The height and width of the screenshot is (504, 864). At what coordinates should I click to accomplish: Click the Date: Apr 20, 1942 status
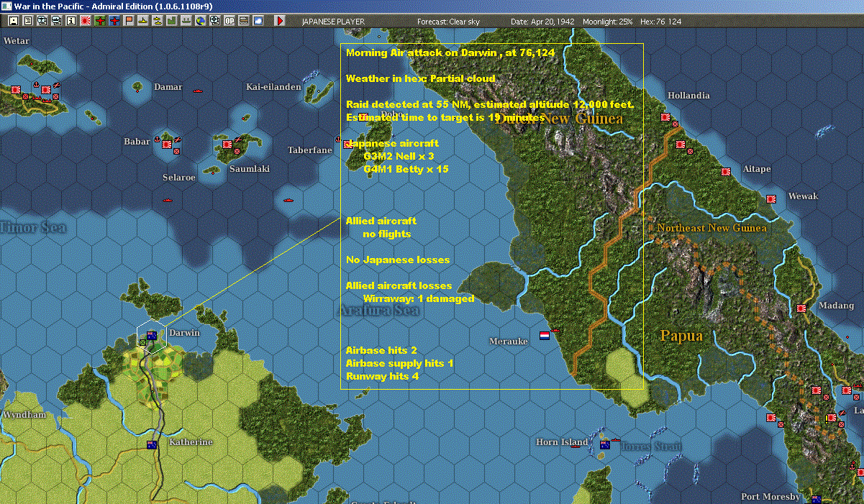(x=542, y=22)
